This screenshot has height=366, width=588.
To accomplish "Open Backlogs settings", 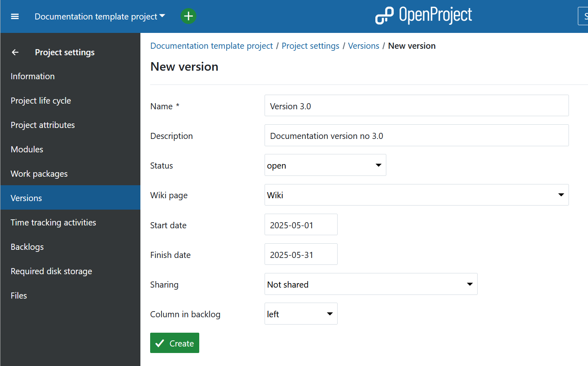I will pyautogui.click(x=70, y=247).
